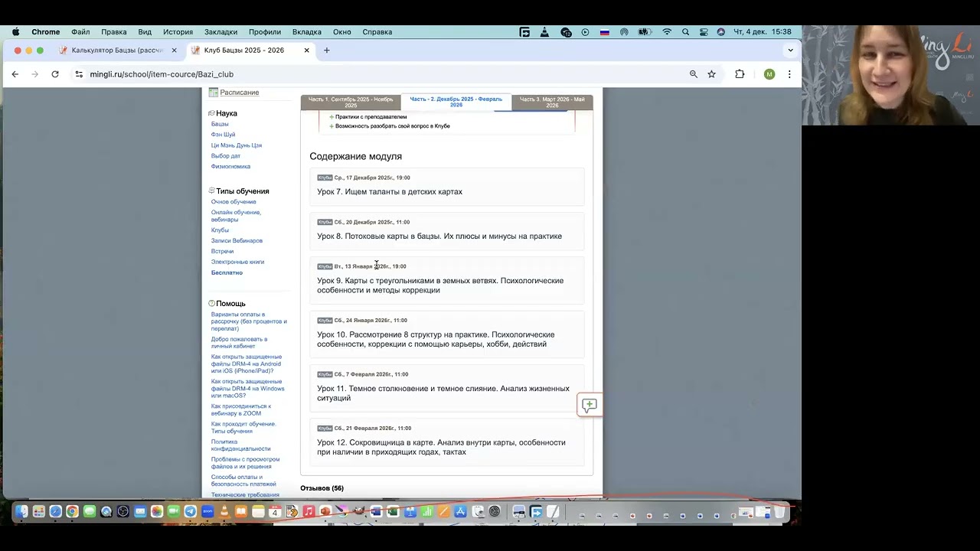Close the Клуб Бацзы 2025 - 2026 tab
The image size is (980, 551).
tap(307, 51)
